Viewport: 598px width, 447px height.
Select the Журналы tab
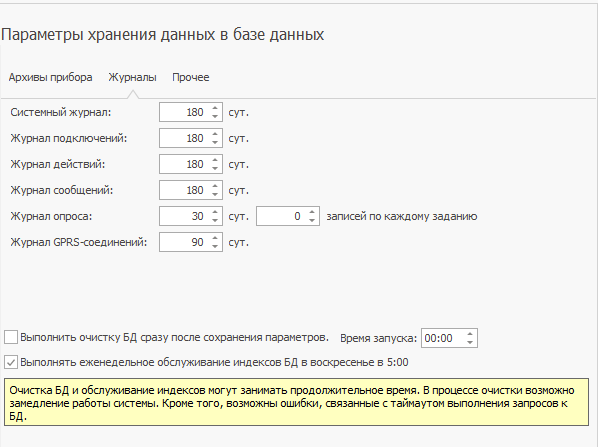click(132, 77)
